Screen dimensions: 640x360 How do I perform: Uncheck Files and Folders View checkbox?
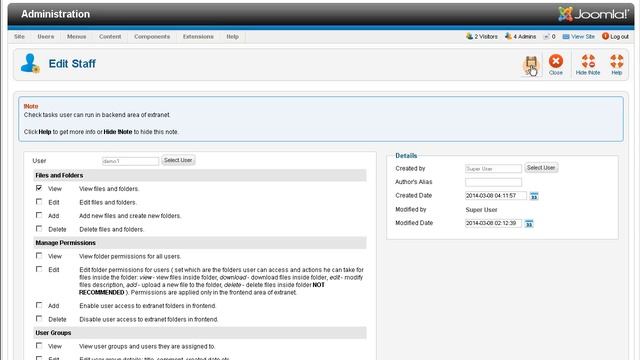(x=39, y=188)
